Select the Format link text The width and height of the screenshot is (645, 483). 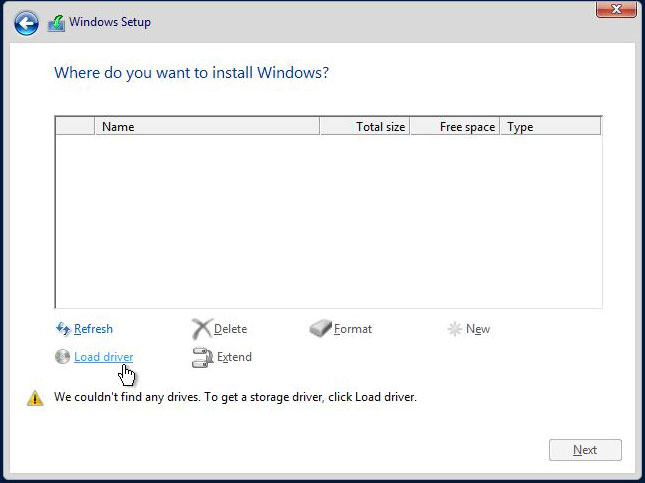(353, 329)
